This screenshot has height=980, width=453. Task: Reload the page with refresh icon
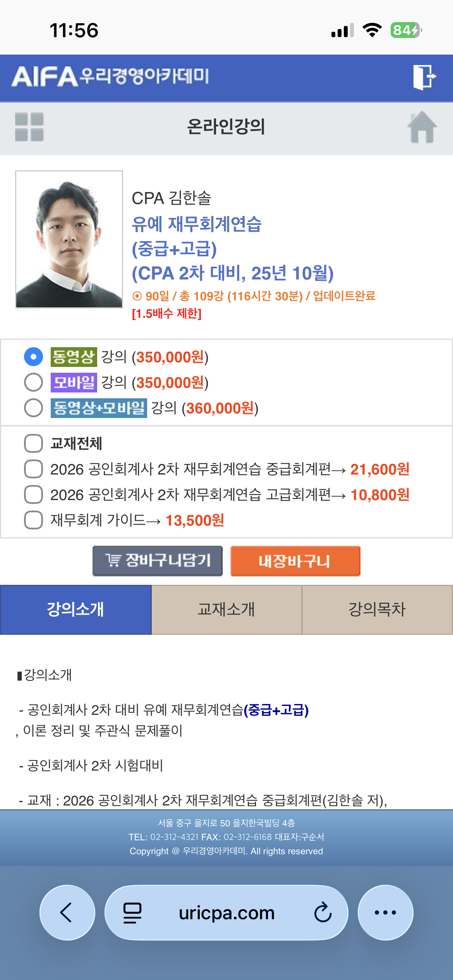tap(323, 912)
